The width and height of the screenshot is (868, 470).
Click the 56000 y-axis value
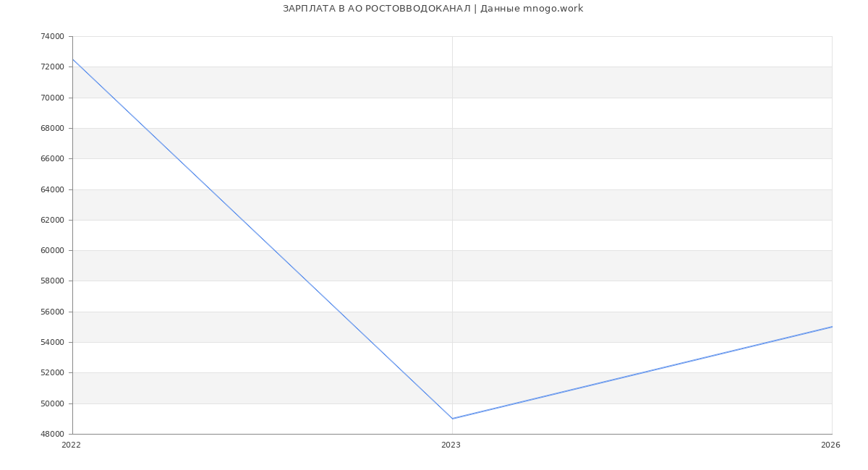pos(52,312)
